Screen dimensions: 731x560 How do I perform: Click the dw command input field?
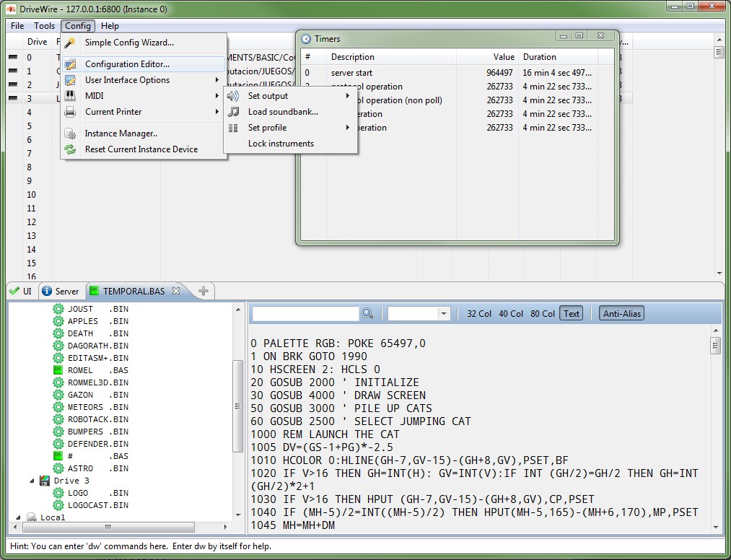click(361, 546)
